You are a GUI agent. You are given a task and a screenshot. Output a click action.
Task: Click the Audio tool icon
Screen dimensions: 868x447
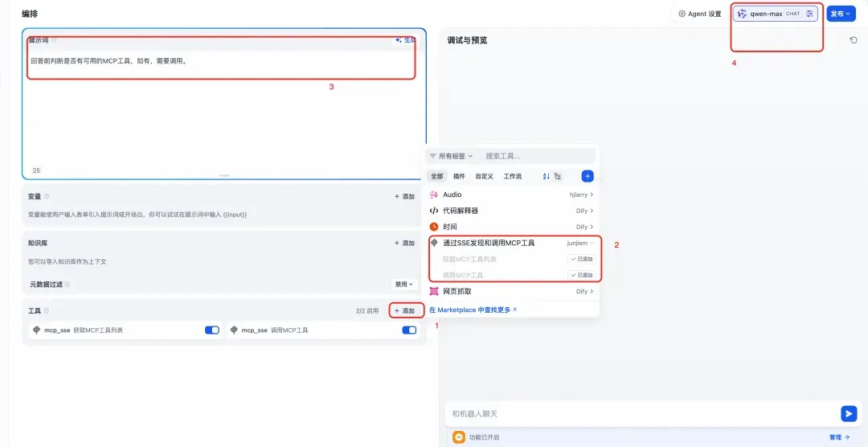click(434, 195)
